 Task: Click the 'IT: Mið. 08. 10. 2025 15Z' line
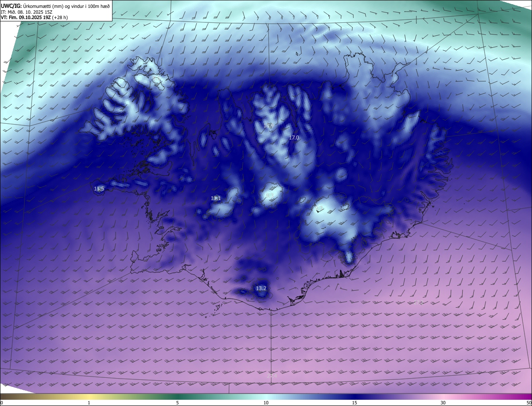click(x=27, y=12)
